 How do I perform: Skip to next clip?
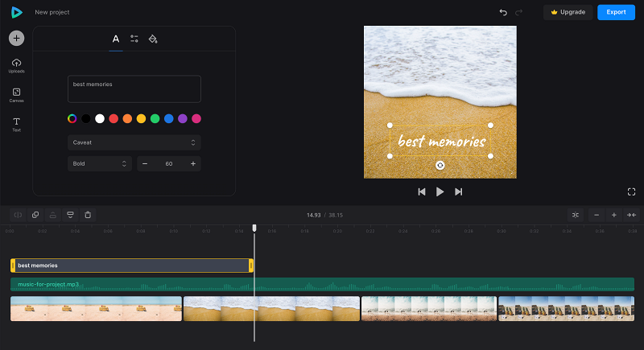[458, 191]
